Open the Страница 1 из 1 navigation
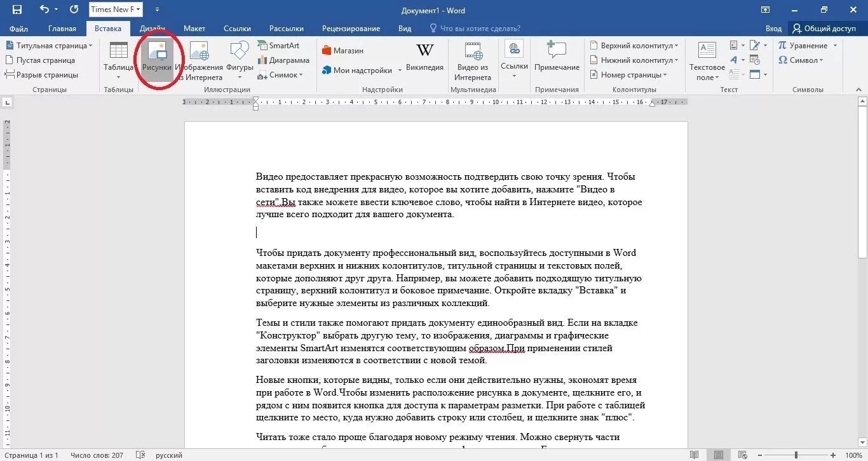Screen dimensions: 868x461 pyautogui.click(x=31, y=455)
